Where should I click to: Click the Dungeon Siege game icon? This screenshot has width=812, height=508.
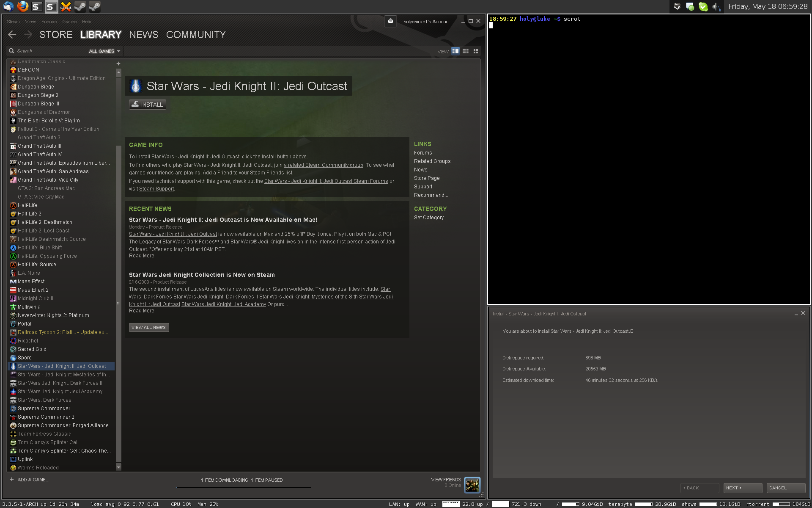[13, 87]
